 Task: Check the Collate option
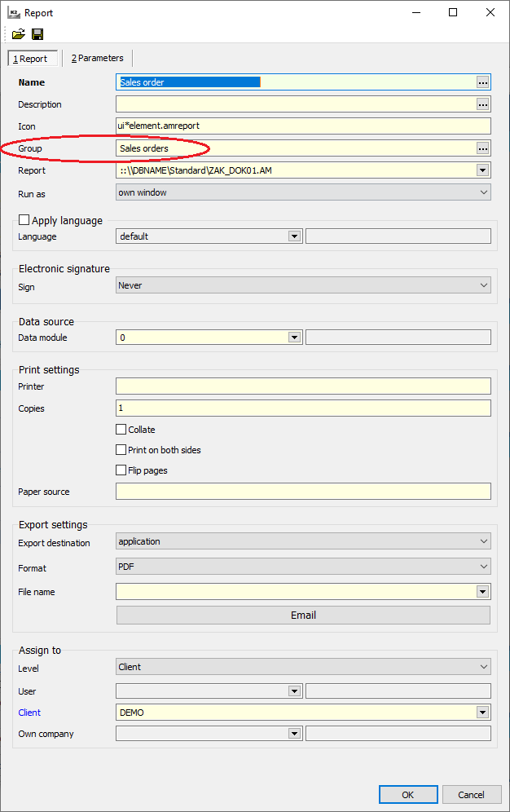121,430
